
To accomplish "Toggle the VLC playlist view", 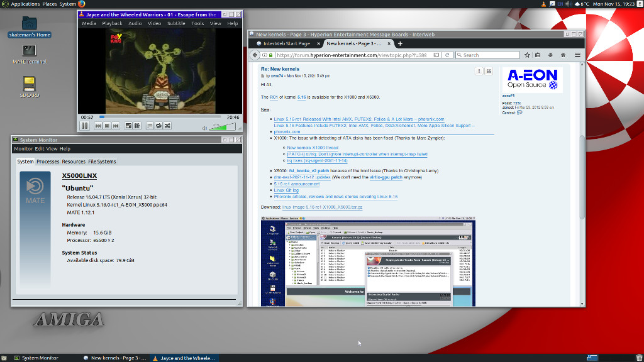I will coord(150,126).
